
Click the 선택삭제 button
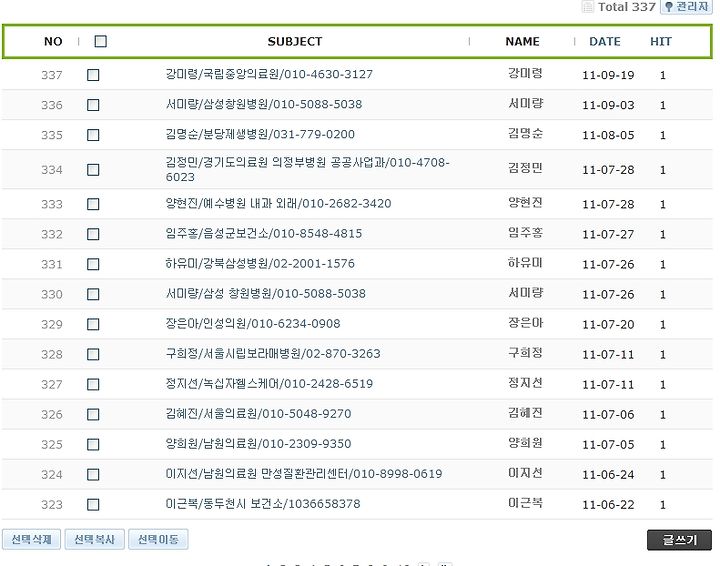tap(31, 539)
